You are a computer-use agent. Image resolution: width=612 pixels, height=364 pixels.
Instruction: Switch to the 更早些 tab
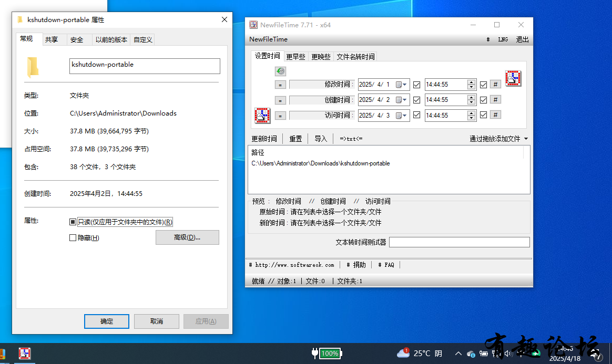pyautogui.click(x=295, y=57)
